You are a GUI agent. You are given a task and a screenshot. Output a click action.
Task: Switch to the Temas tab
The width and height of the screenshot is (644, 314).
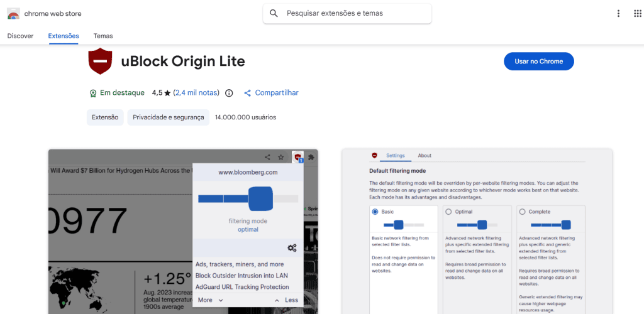[103, 36]
